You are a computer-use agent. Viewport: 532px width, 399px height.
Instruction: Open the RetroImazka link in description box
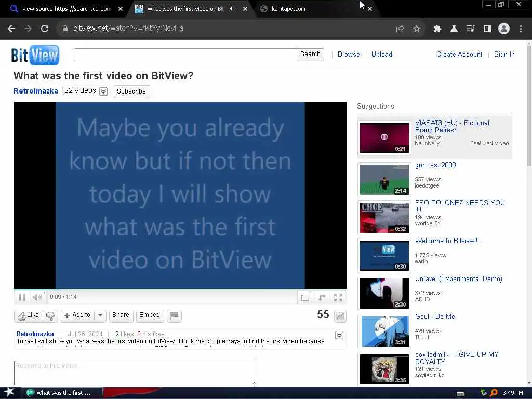click(x=35, y=334)
